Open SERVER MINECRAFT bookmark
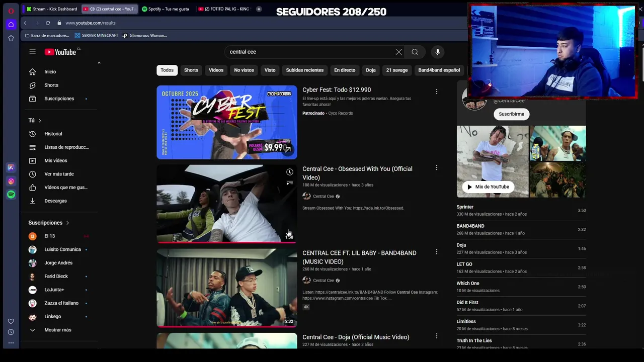 (x=96, y=36)
